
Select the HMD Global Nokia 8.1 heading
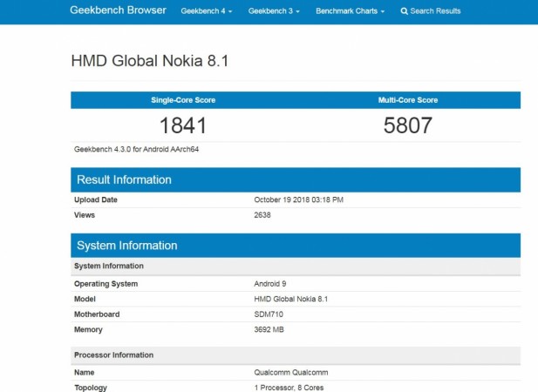(150, 61)
